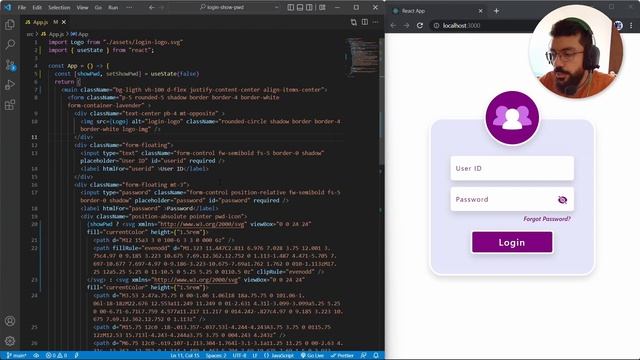Click the purple users logo image

click(x=512, y=118)
